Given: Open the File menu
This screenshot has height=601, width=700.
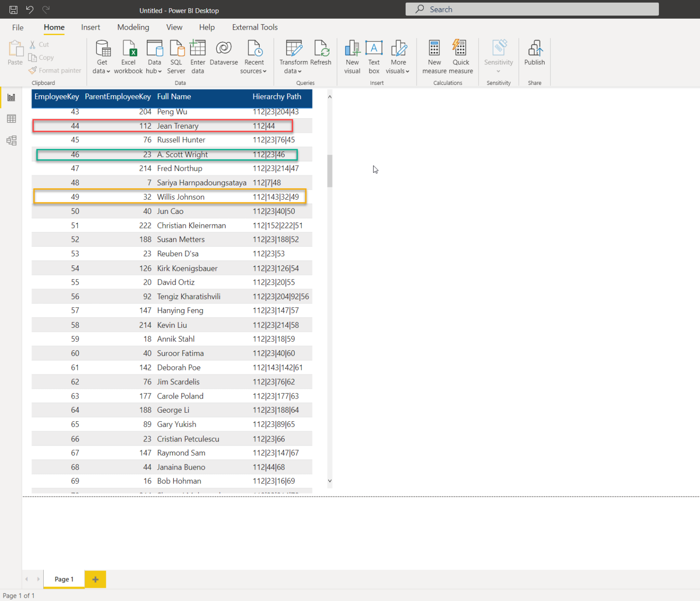Looking at the screenshot, I should [18, 27].
